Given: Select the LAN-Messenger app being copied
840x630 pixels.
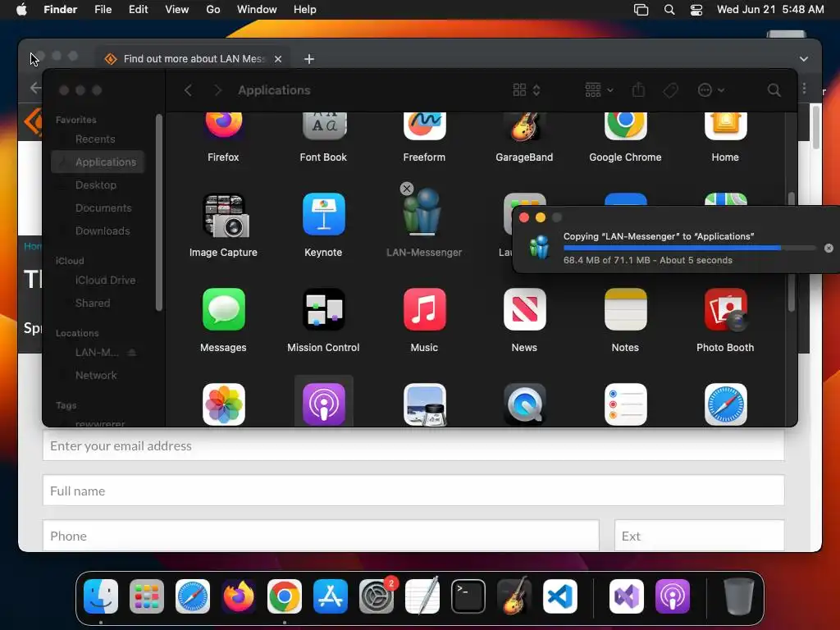Looking at the screenshot, I should pyautogui.click(x=424, y=212).
